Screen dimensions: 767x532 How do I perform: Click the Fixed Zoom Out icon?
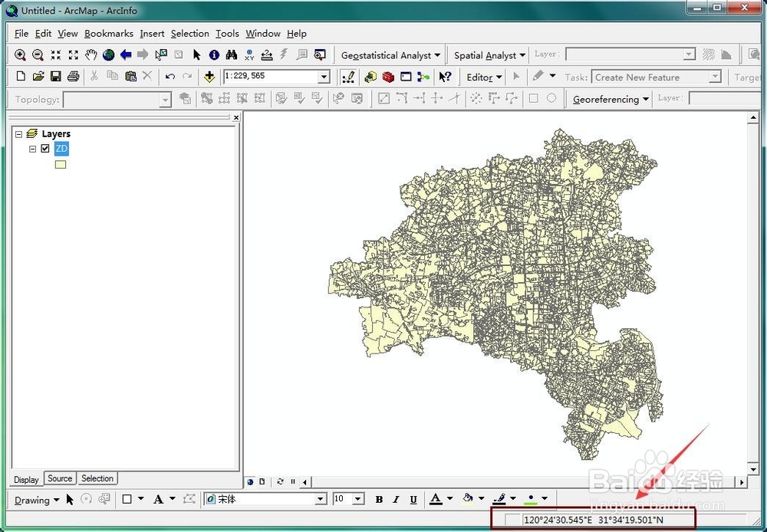[74, 54]
